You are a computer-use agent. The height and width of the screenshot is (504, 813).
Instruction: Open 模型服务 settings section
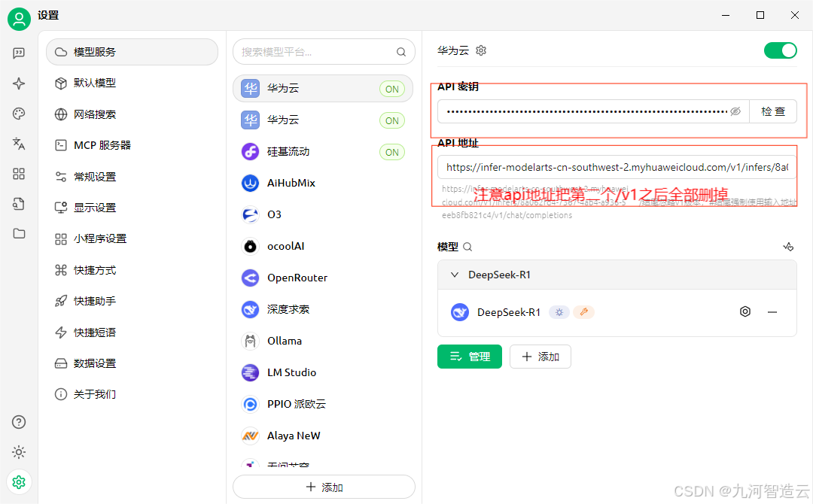132,52
